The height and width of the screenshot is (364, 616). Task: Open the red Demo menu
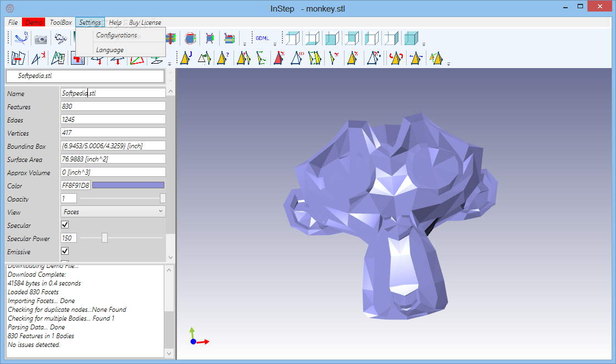(34, 23)
